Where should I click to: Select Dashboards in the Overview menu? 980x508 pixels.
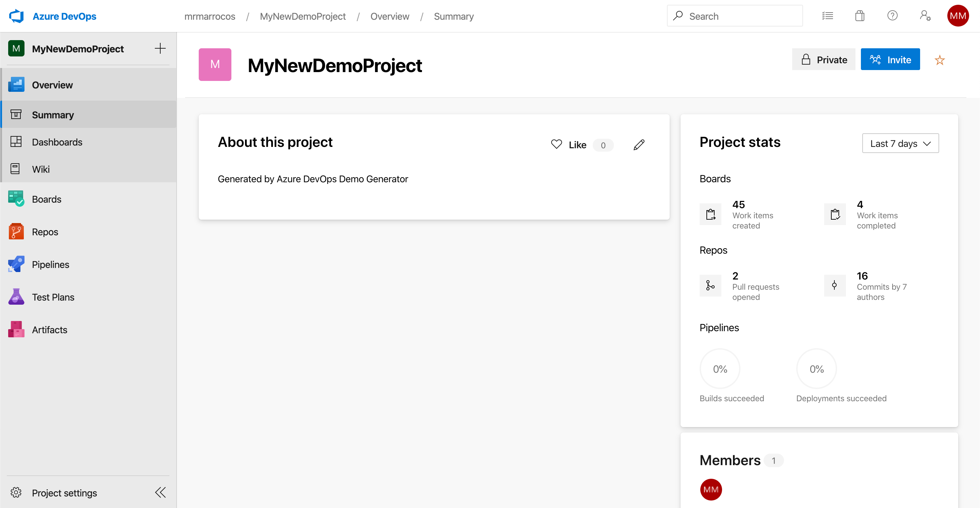point(57,142)
